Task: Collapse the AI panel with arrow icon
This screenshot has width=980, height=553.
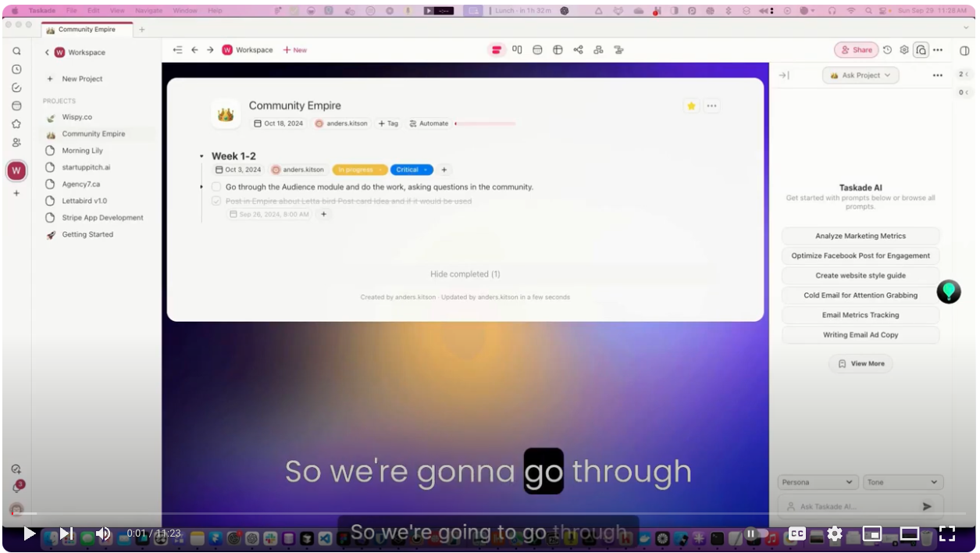Action: (784, 76)
